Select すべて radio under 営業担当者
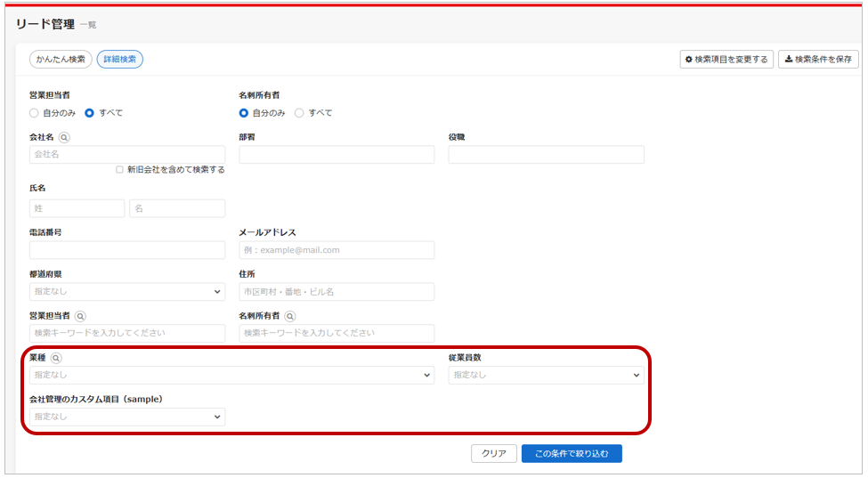This screenshot has width=868, height=478. click(89, 113)
